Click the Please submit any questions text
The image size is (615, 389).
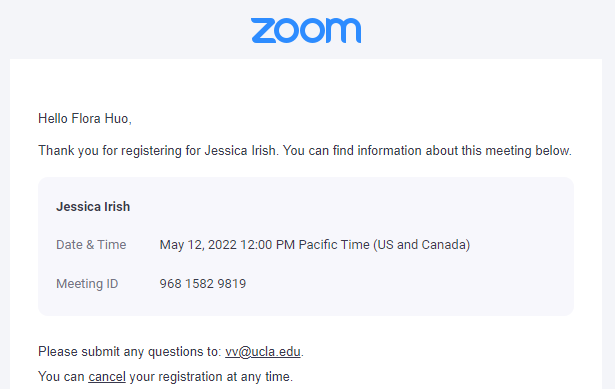click(130, 352)
